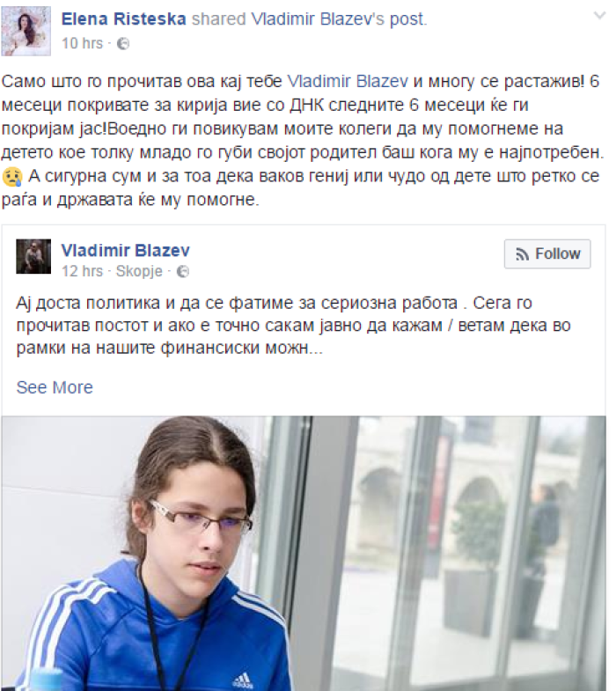Click the globe icon next to Skopje
616x691 pixels.
183,271
